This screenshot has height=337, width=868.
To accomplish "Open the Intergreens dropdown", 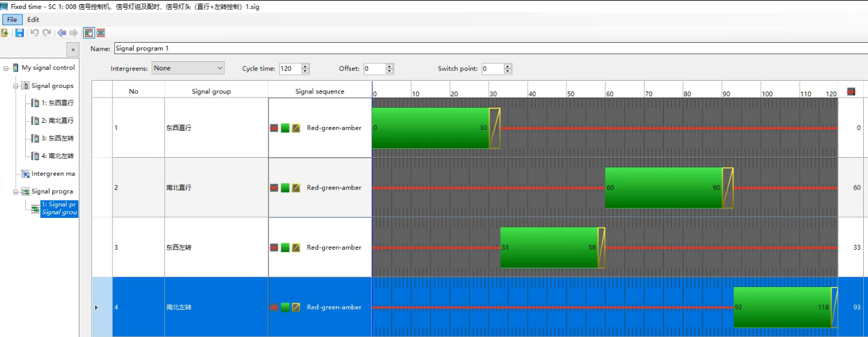I will pyautogui.click(x=188, y=68).
